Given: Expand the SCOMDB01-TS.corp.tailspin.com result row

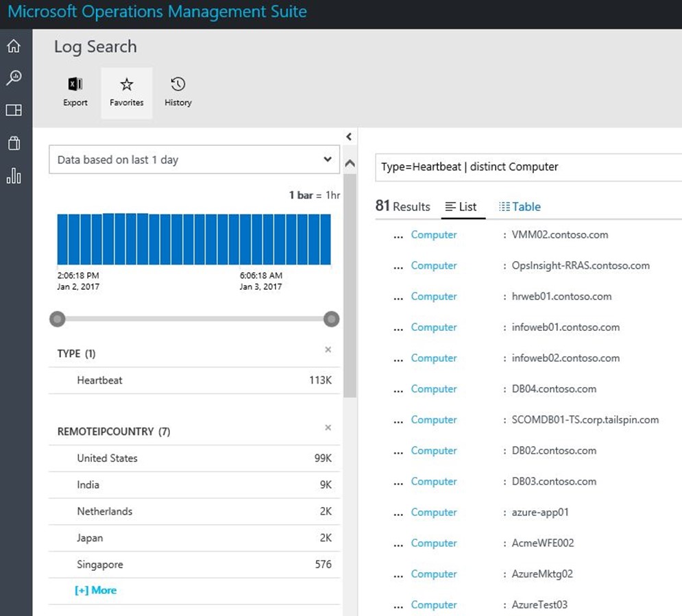Looking at the screenshot, I should click(x=398, y=421).
